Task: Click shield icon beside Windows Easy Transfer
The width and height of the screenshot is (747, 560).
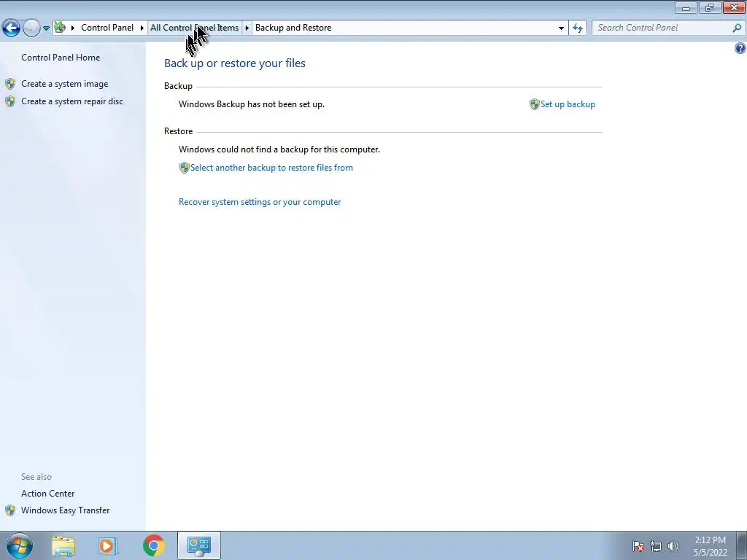Action: pos(10,510)
